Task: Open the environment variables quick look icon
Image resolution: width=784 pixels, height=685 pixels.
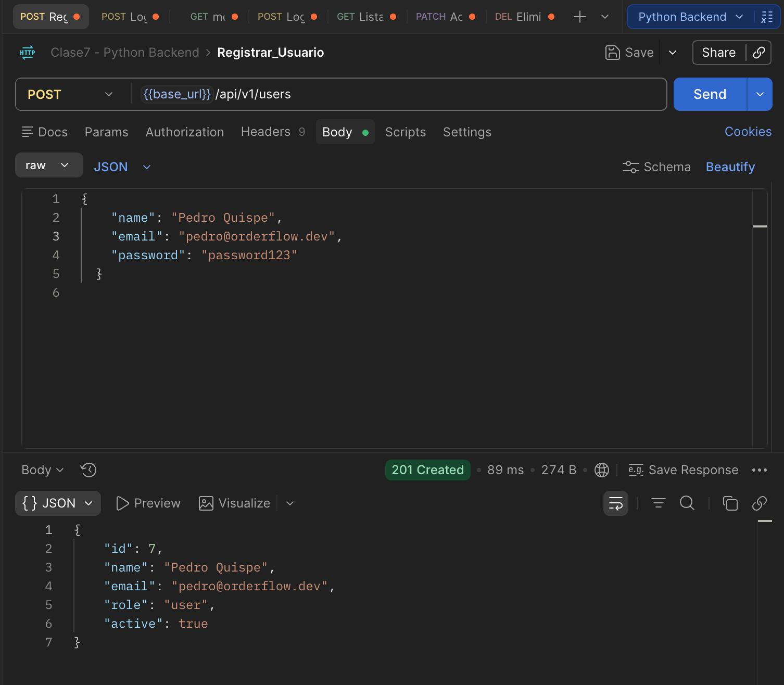Action: tap(767, 17)
